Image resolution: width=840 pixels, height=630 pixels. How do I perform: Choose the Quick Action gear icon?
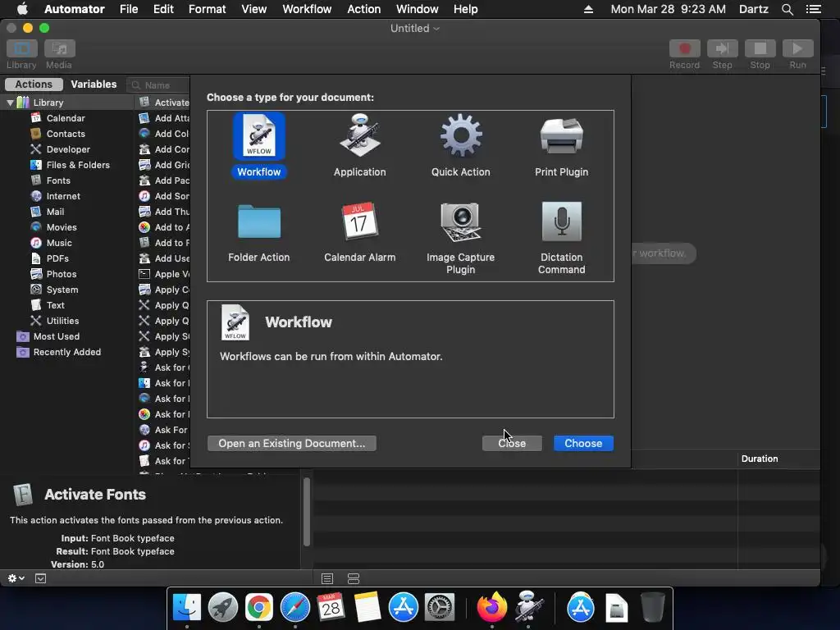tap(461, 135)
